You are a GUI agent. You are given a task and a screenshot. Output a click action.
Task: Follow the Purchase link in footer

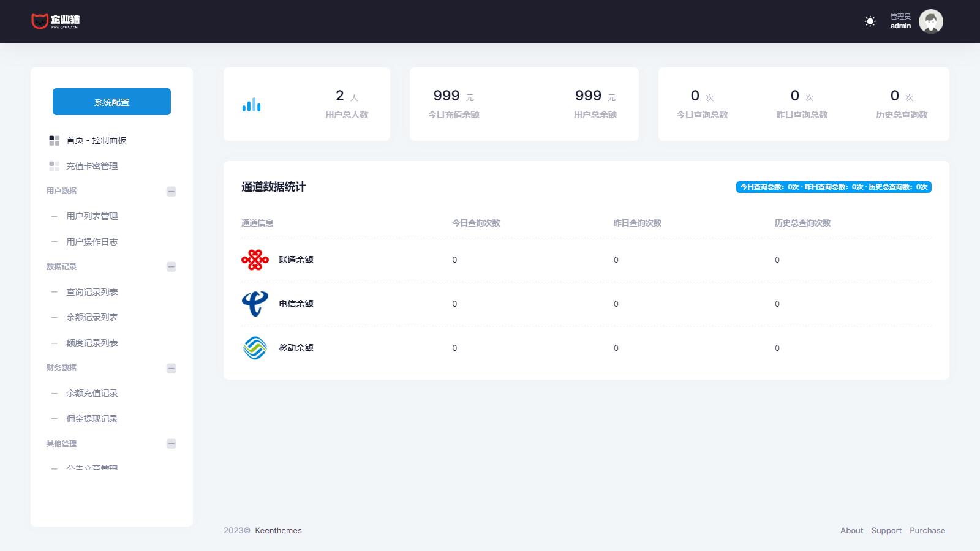pyautogui.click(x=927, y=531)
